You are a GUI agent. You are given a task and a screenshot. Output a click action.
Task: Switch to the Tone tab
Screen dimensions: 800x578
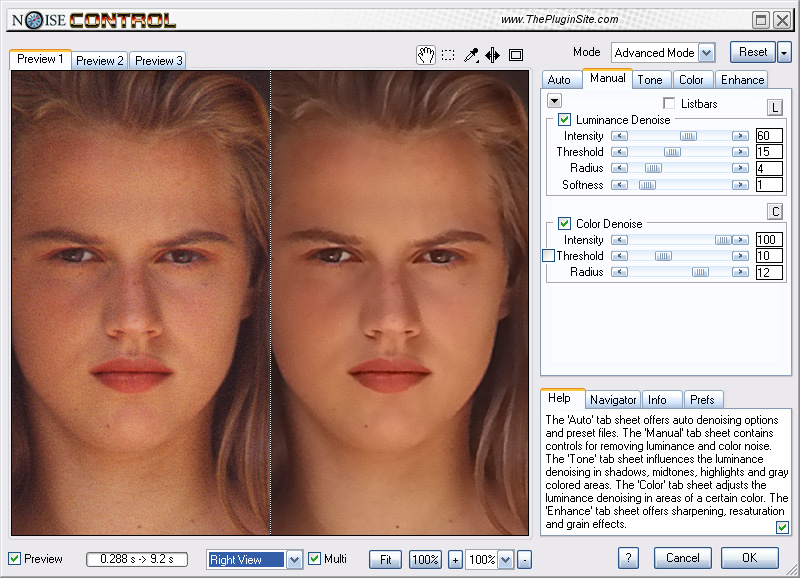650,80
